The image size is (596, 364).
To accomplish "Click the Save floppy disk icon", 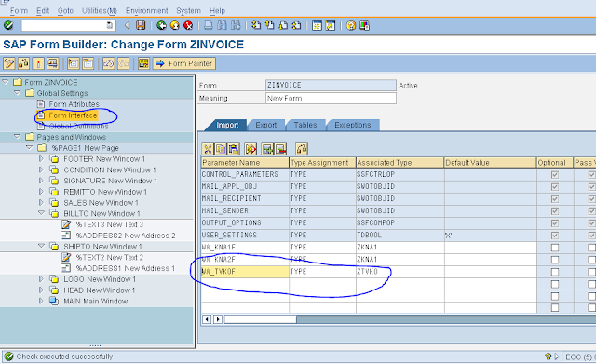I will pos(141,25).
